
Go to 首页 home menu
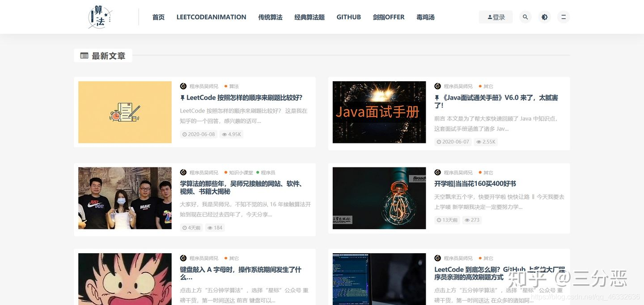158,17
